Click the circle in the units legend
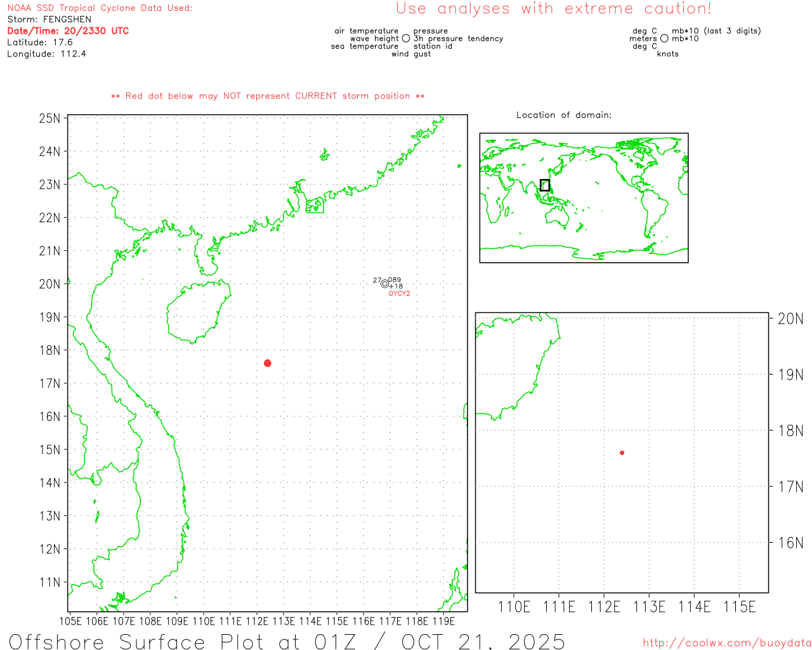 click(664, 39)
